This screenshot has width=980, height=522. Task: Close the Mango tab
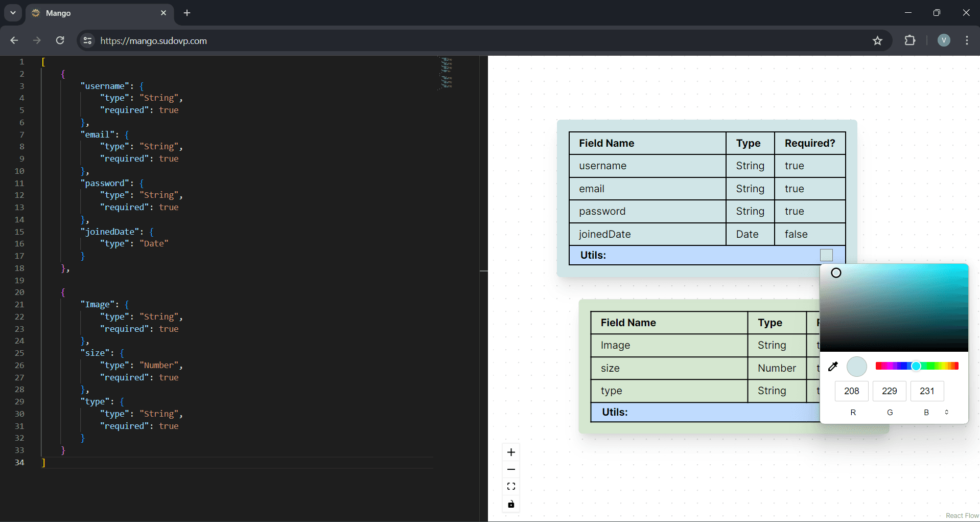tap(164, 13)
